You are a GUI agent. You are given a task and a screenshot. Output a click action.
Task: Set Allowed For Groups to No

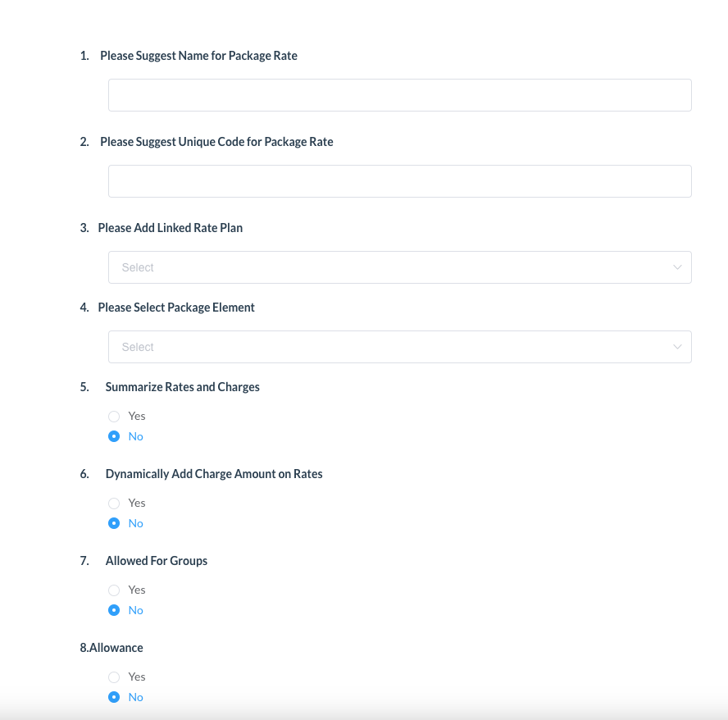(x=114, y=610)
